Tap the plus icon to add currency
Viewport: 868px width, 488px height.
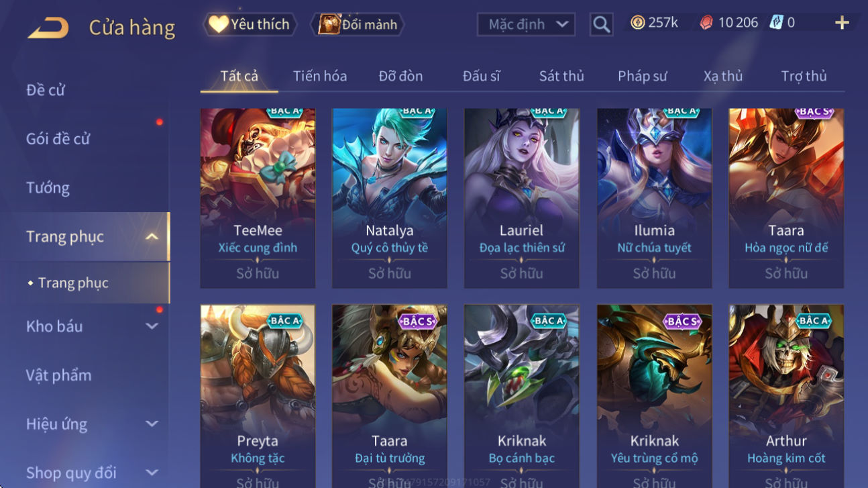(842, 23)
